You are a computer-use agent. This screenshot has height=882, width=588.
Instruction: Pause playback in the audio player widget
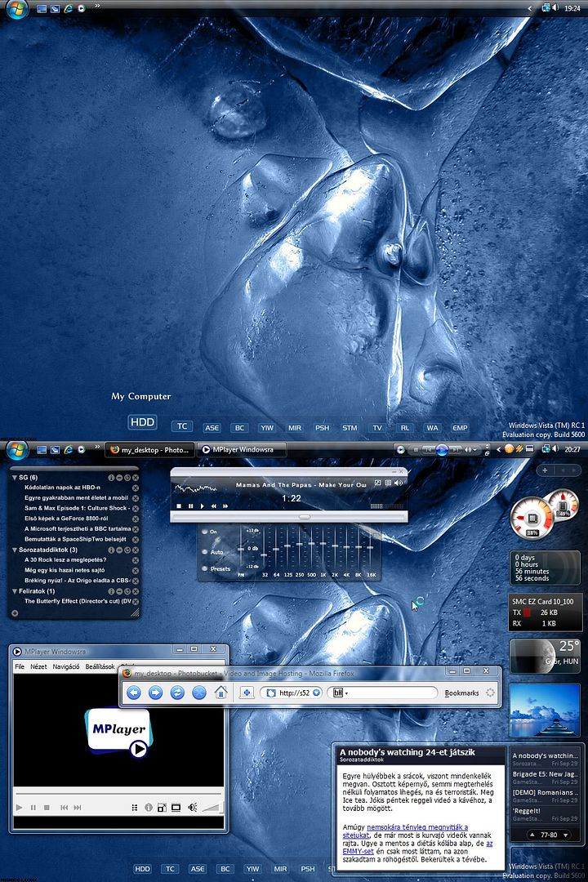tap(190, 506)
